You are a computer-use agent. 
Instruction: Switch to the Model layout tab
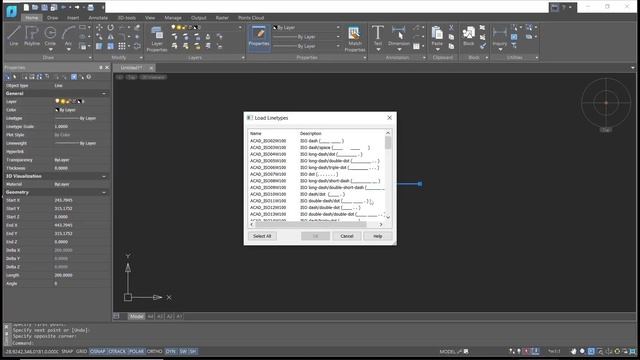[136, 316]
